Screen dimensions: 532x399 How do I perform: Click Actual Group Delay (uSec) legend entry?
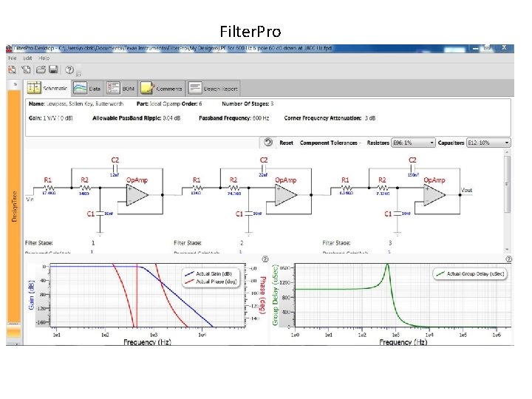470,273
